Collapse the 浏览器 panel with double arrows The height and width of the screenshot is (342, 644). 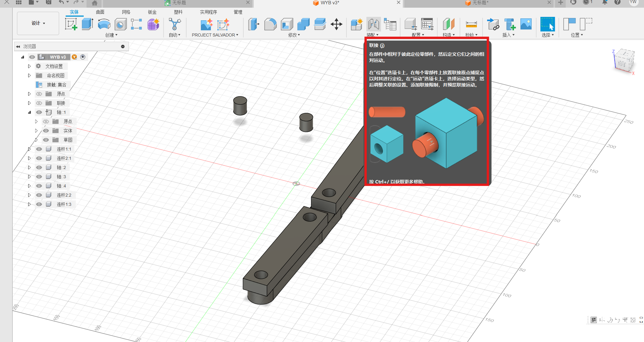tap(18, 46)
